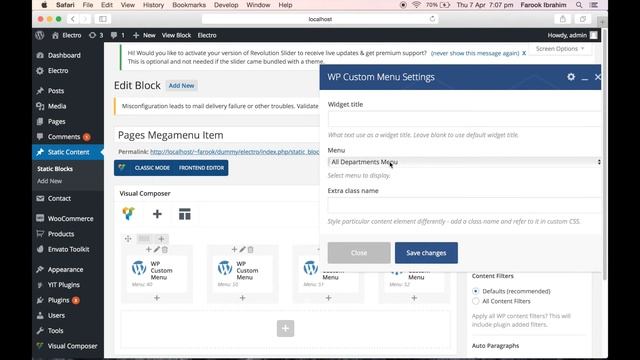Delete the first column with the trash icon
This screenshot has width=640, height=360.
(165, 249)
